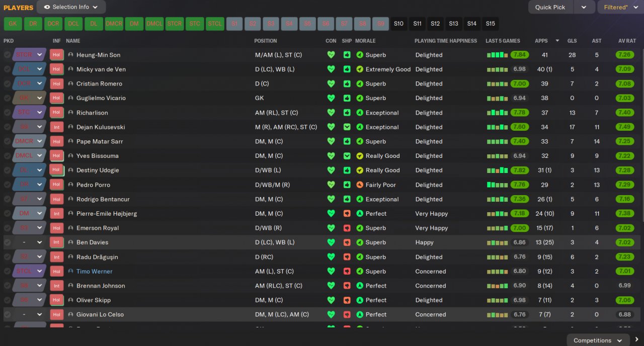Click the eye icon in Selection Info
The image size is (644, 346).
[47, 7]
